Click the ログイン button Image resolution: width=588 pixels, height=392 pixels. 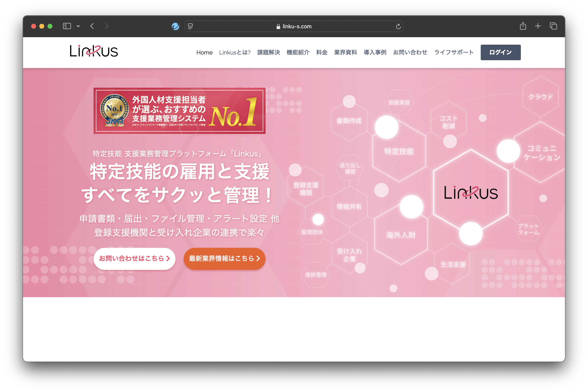500,52
